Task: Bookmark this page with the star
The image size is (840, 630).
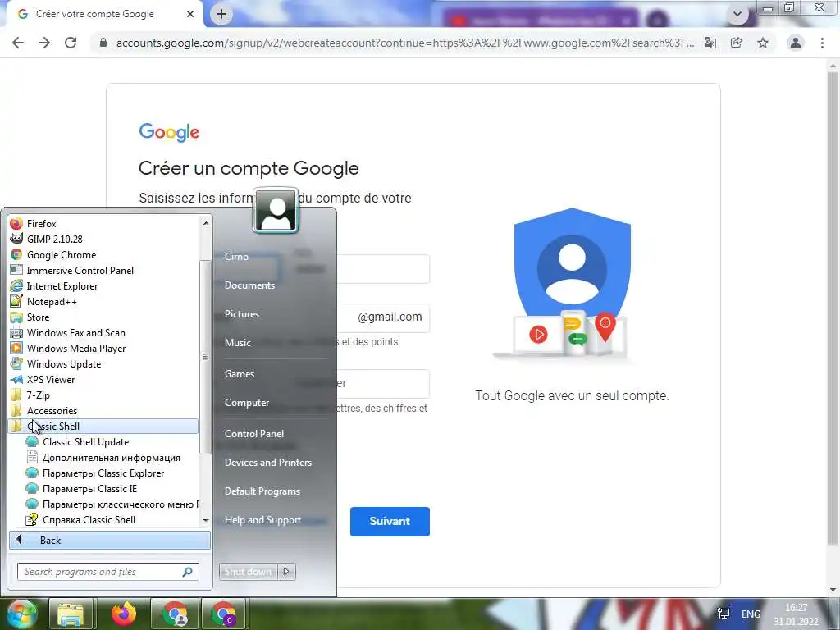Action: [763, 43]
